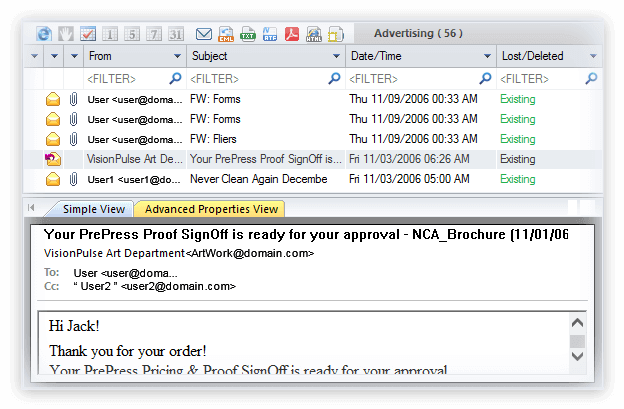Select the 7-day view icon

[154, 34]
